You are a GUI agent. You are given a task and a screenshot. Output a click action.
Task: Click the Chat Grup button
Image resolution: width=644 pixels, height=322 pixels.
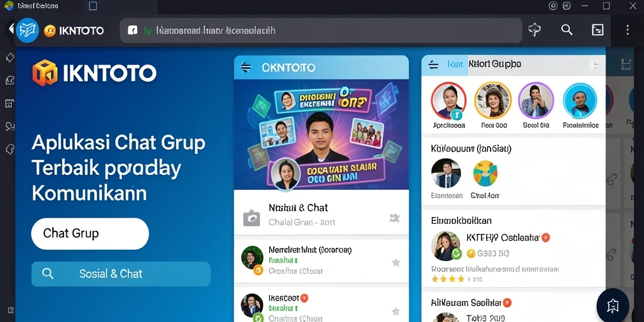point(90,234)
